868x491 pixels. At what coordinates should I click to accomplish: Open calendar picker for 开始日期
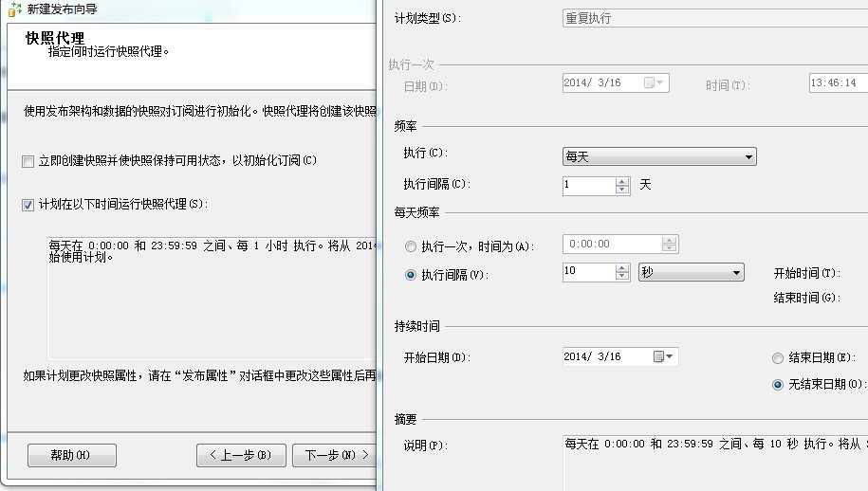[x=663, y=356]
